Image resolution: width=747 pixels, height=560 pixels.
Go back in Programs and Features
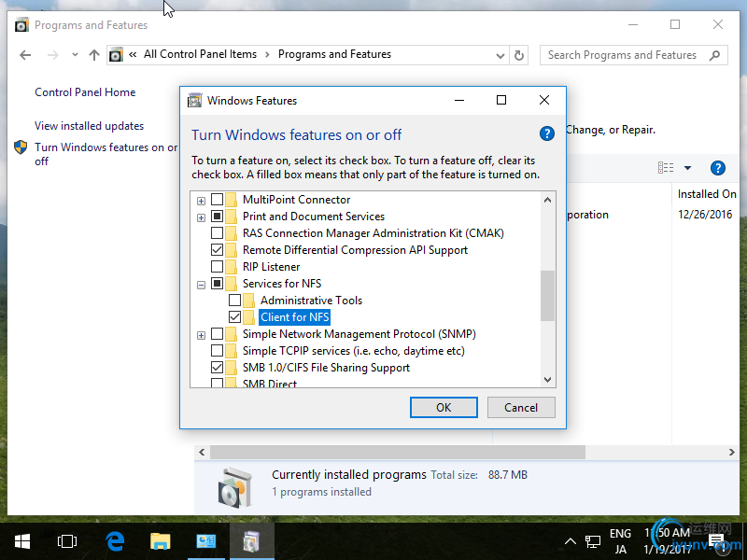pyautogui.click(x=25, y=55)
